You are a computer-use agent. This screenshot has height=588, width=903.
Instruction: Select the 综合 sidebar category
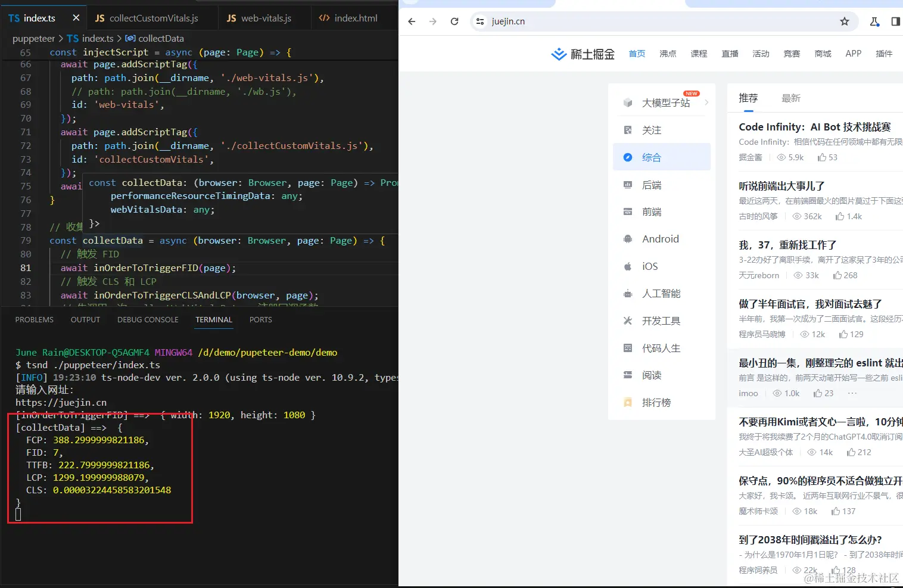pyautogui.click(x=662, y=157)
